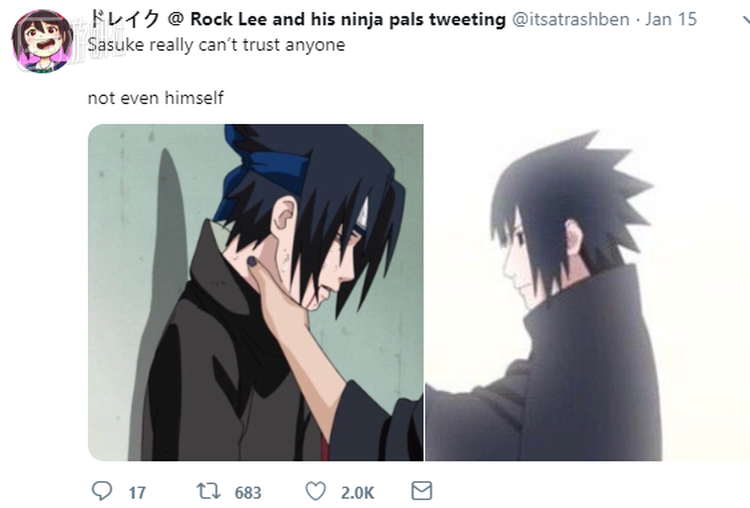Like the tweet with the heart icon
Screen dimensions: 750x508
[316, 491]
